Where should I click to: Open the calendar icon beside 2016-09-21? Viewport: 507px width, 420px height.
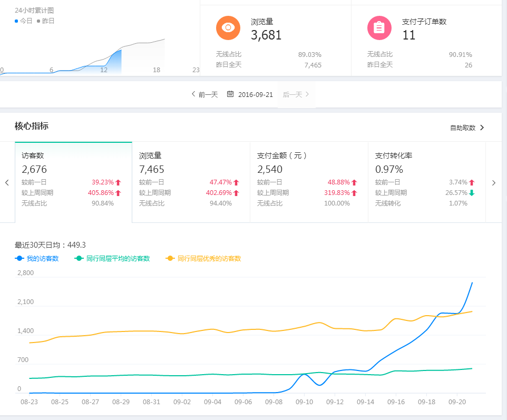click(x=230, y=94)
